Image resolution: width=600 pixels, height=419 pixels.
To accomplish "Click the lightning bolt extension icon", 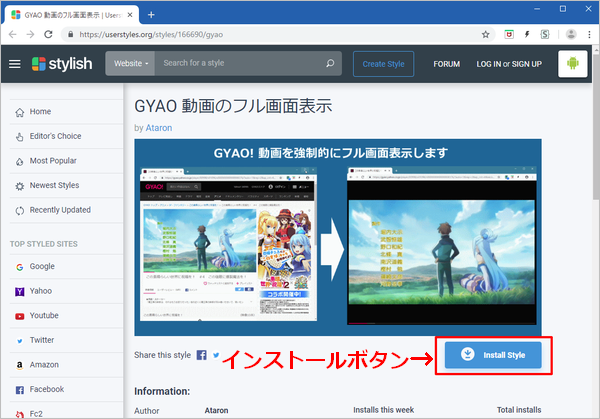I will pyautogui.click(x=527, y=34).
